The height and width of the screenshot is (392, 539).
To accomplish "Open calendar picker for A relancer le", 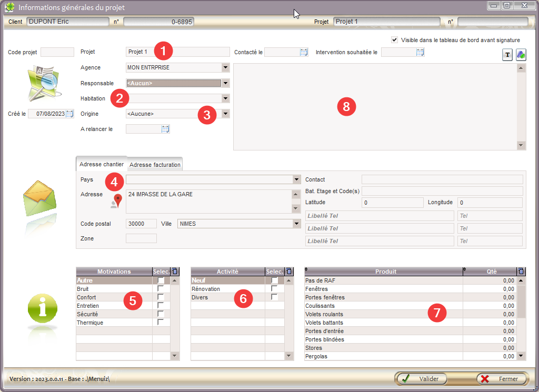I will pos(165,129).
